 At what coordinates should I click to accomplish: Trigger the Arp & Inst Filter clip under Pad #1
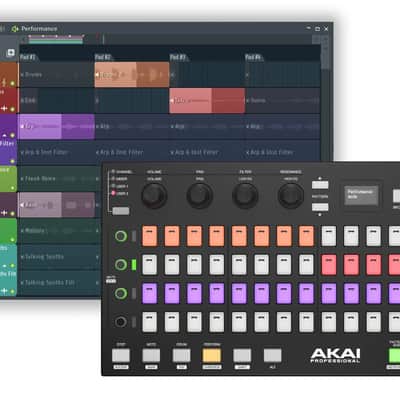(x=57, y=152)
